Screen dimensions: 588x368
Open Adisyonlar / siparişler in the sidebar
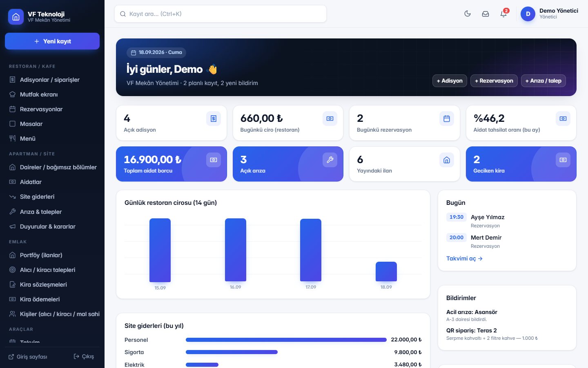pos(52,80)
